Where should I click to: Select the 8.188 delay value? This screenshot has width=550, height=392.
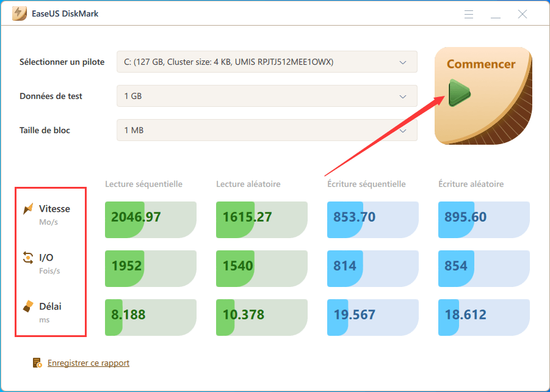point(151,318)
